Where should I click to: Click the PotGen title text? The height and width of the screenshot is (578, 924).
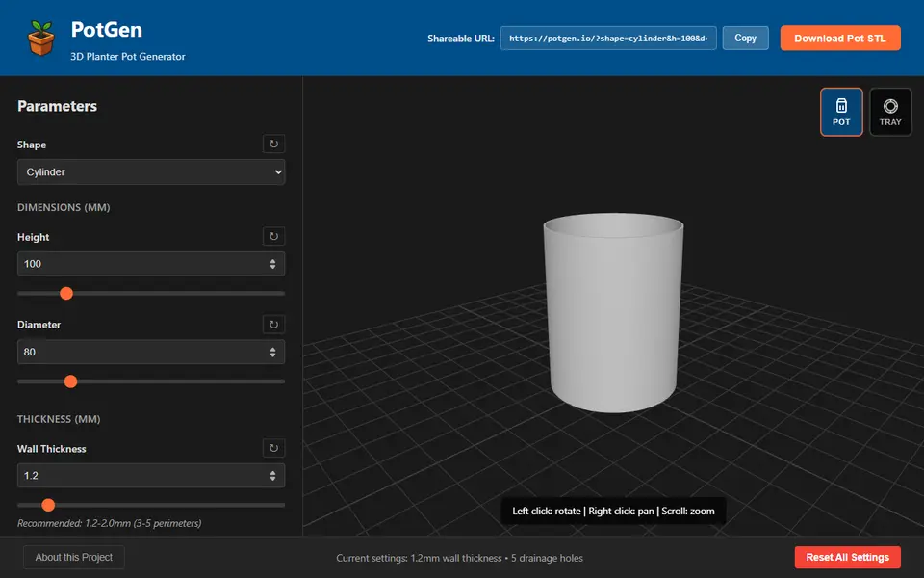pos(107,30)
